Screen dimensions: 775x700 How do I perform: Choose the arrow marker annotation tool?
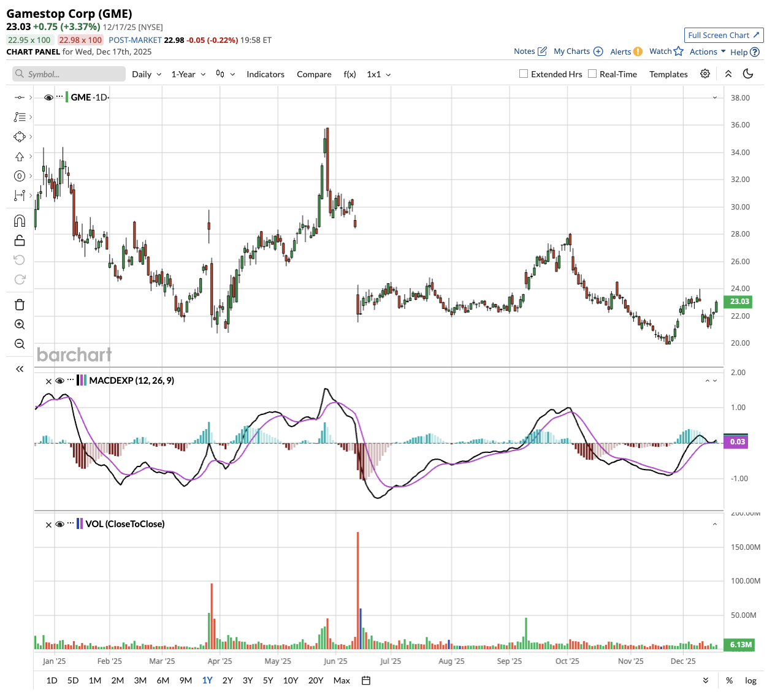tap(20, 157)
